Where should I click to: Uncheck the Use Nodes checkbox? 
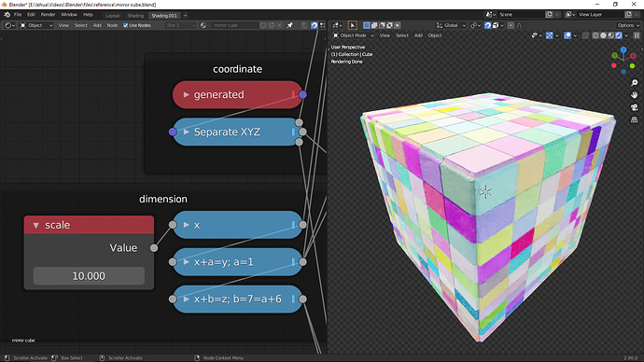coord(126,25)
